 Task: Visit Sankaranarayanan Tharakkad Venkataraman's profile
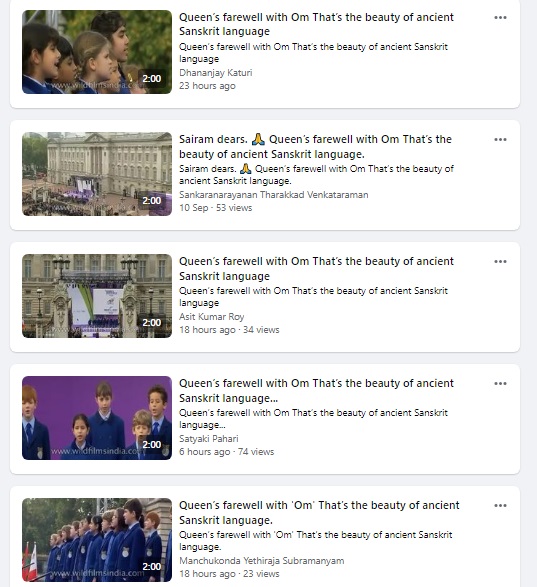274,195
